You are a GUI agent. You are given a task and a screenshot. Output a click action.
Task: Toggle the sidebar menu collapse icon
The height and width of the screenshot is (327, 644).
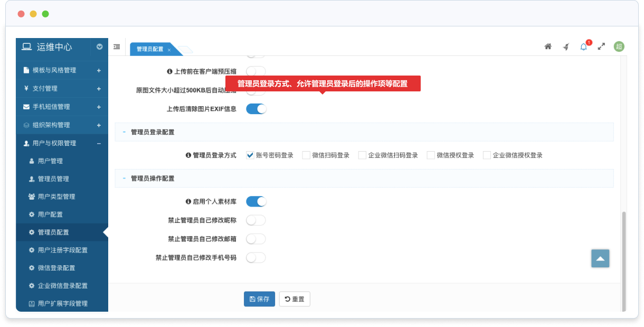[x=117, y=47]
